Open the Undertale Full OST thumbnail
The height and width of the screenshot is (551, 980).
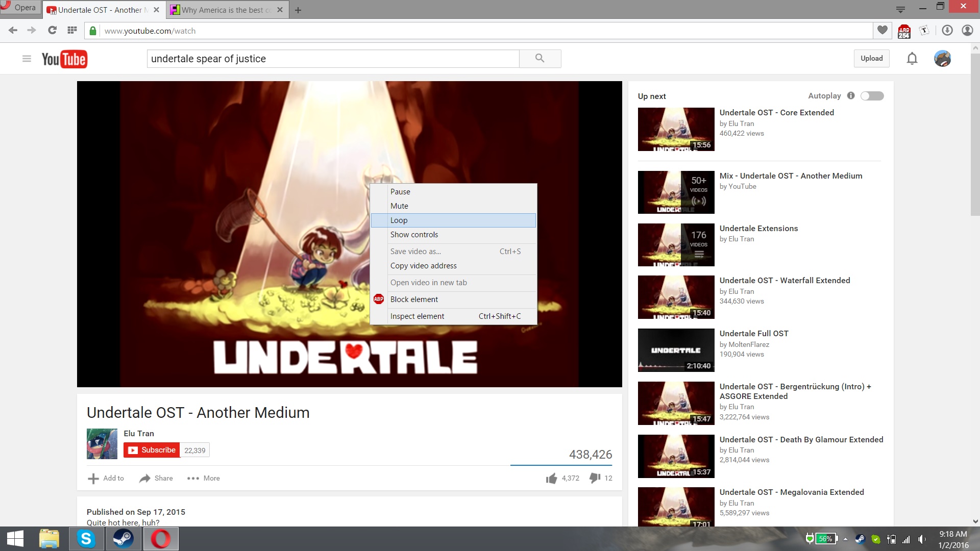click(x=676, y=350)
